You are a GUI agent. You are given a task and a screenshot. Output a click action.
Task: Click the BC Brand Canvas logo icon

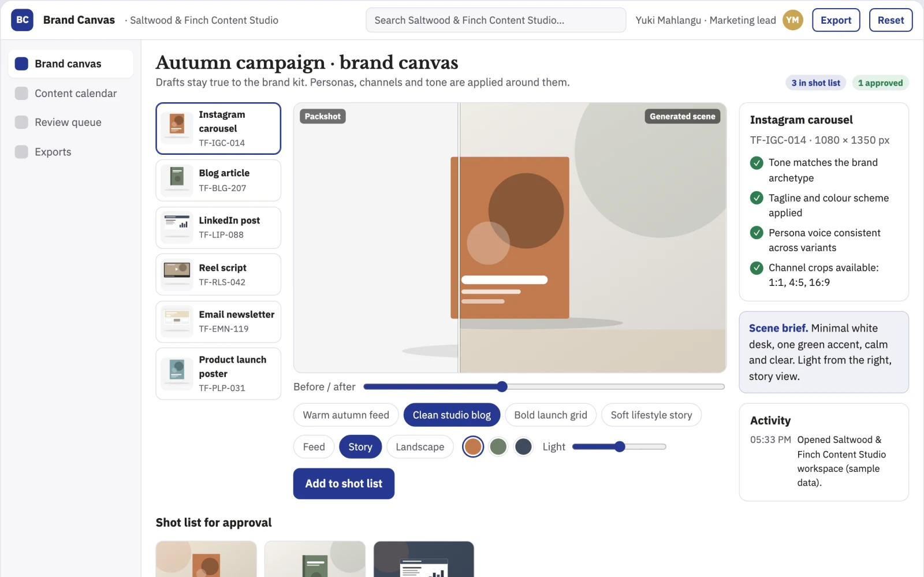(x=22, y=20)
